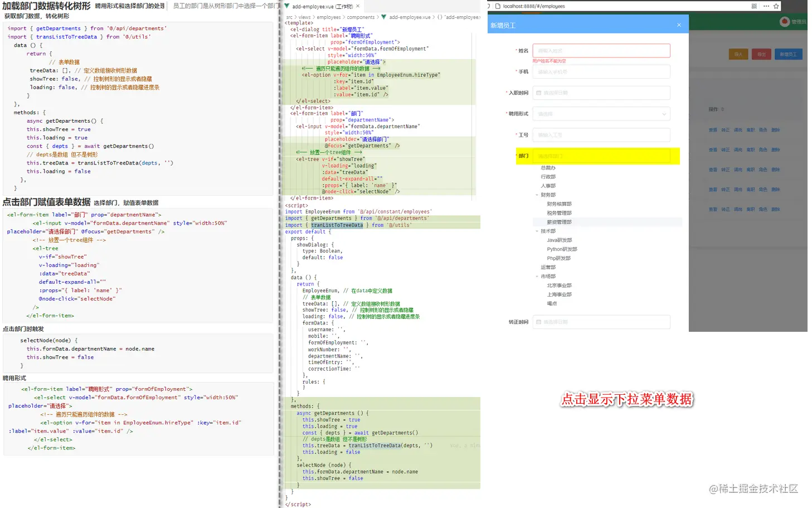Click the page icon before the localhost URL

498,6
